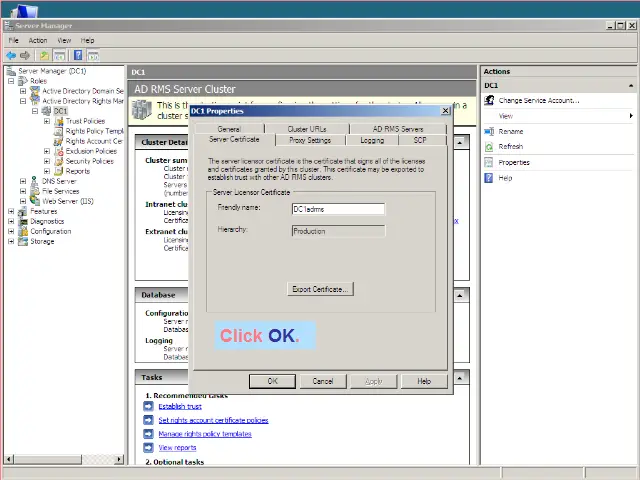Click OK in DC1 Properties
This screenshot has height=480, width=640.
272,381
